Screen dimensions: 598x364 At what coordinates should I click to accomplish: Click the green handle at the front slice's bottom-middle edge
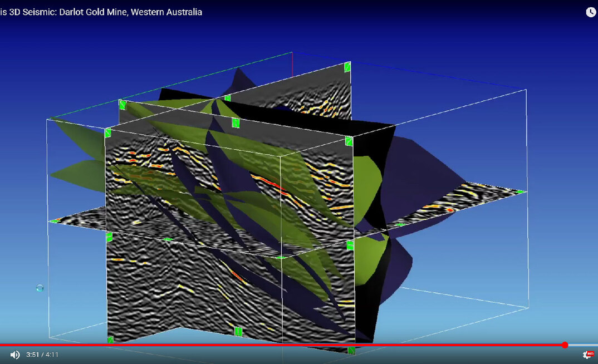pyautogui.click(x=238, y=332)
